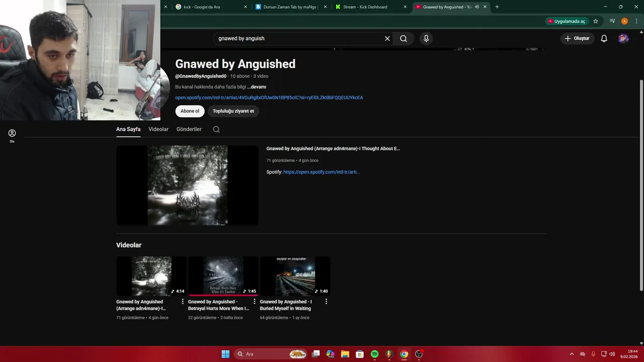The height and width of the screenshot is (362, 644).
Task: Open FL Studio from the taskbar
Action: tap(389, 354)
